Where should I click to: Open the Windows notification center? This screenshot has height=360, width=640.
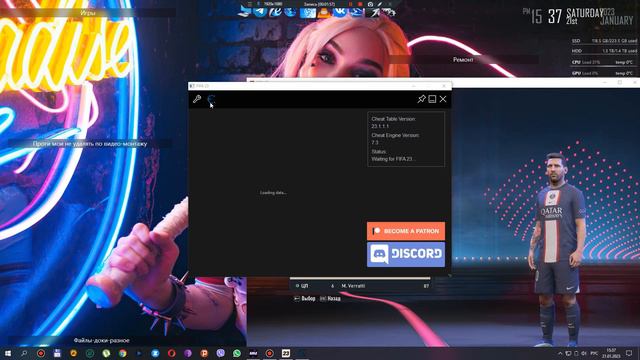(x=629, y=353)
